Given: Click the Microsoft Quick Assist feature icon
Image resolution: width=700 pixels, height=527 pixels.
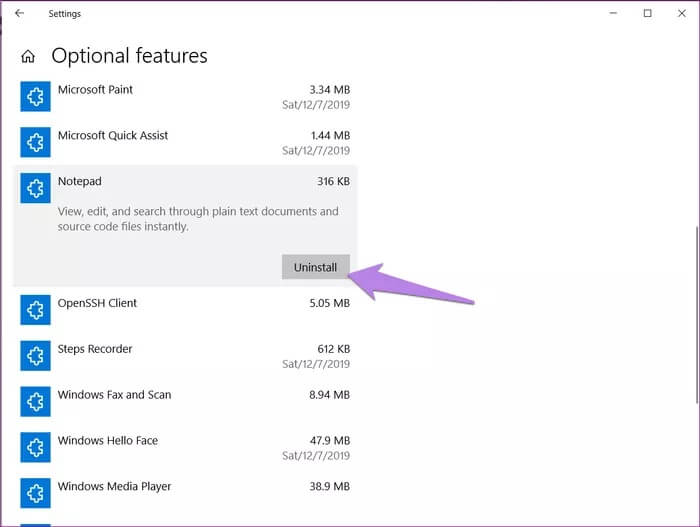Looking at the screenshot, I should click(35, 142).
